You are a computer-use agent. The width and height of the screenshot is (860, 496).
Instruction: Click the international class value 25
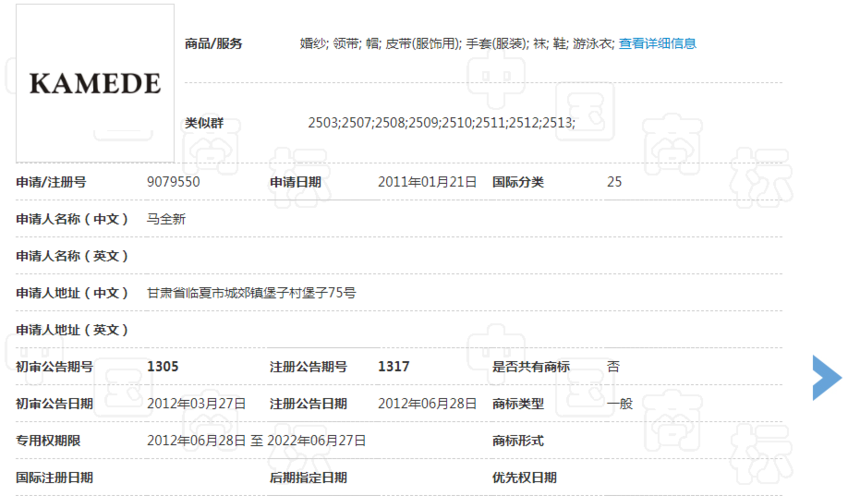click(614, 182)
